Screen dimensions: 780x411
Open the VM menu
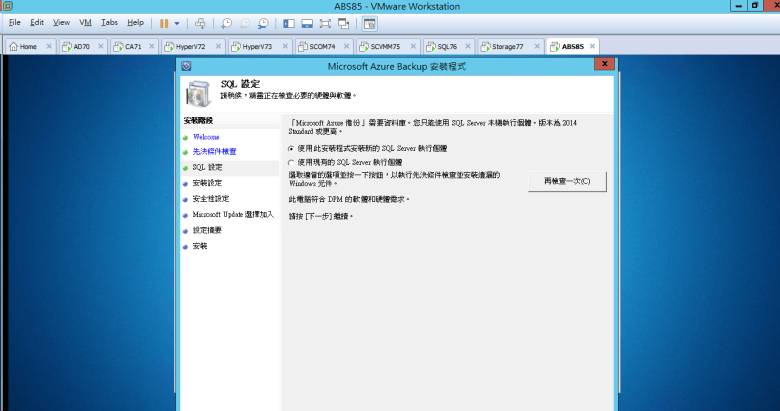(85, 22)
